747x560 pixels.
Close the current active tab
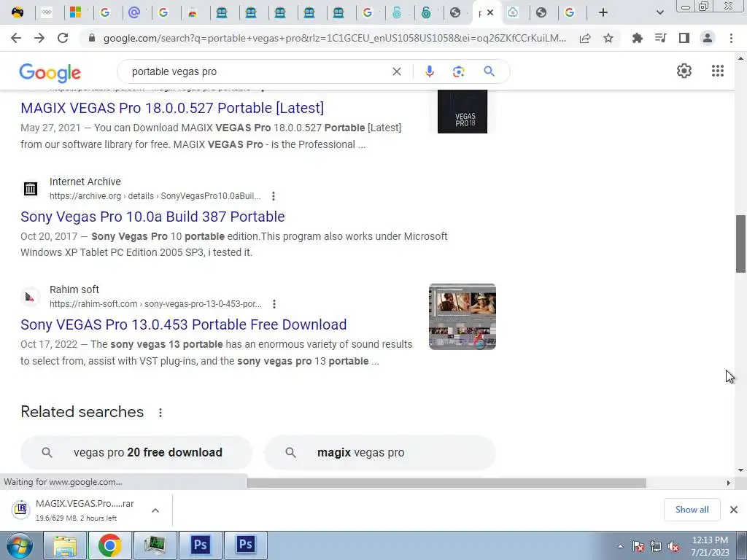(490, 12)
